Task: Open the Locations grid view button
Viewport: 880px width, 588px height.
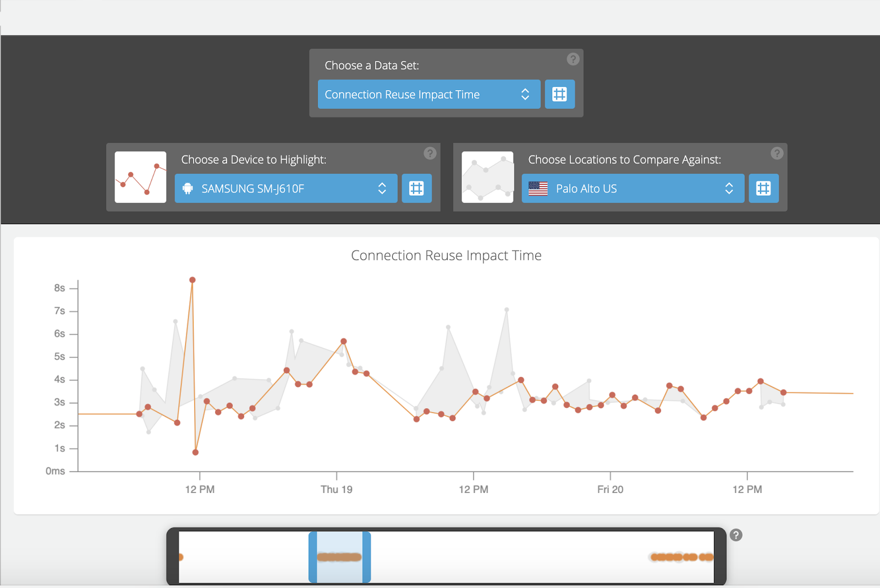Action: tap(763, 188)
